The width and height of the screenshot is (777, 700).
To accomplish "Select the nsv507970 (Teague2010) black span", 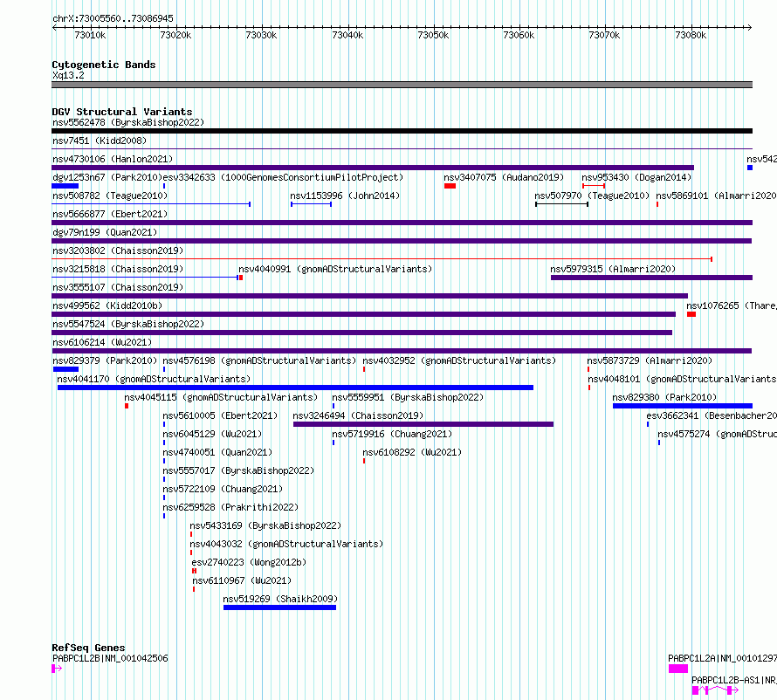I will pos(562,204).
